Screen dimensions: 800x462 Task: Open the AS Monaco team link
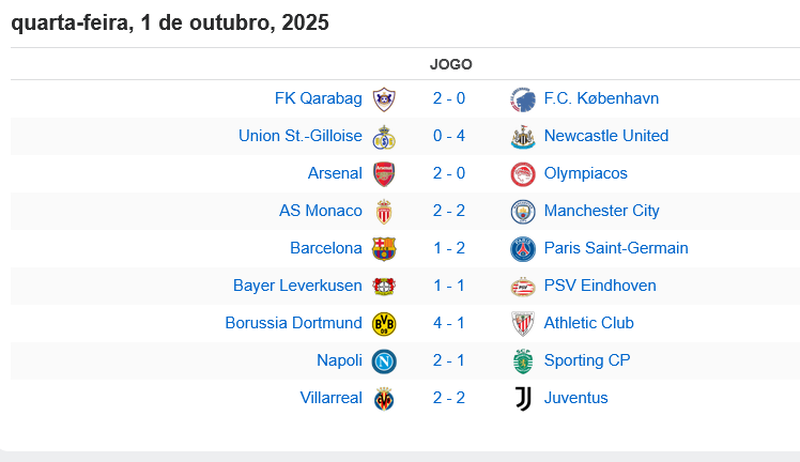320,211
